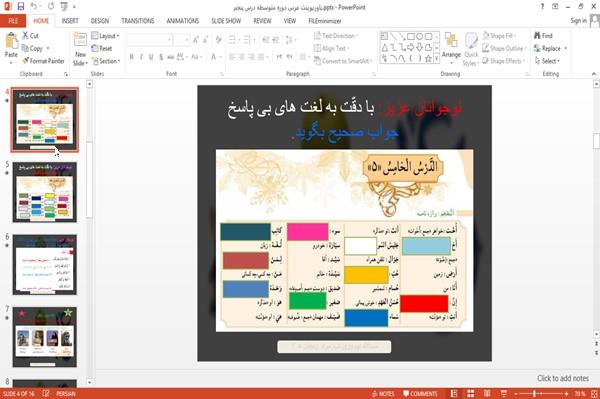Image resolution: width=600 pixels, height=399 pixels.
Task: Switch to the REVIEW tab
Action: point(262,21)
